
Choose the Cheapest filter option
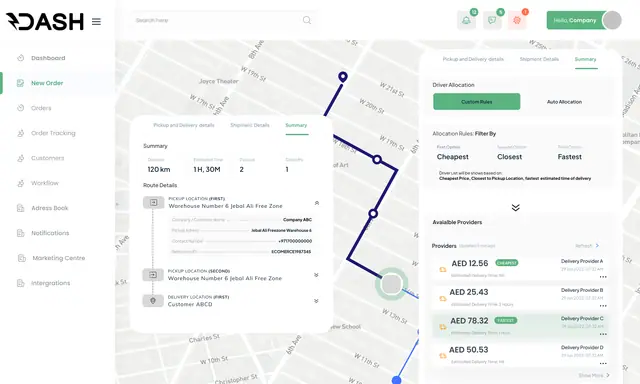click(x=453, y=157)
